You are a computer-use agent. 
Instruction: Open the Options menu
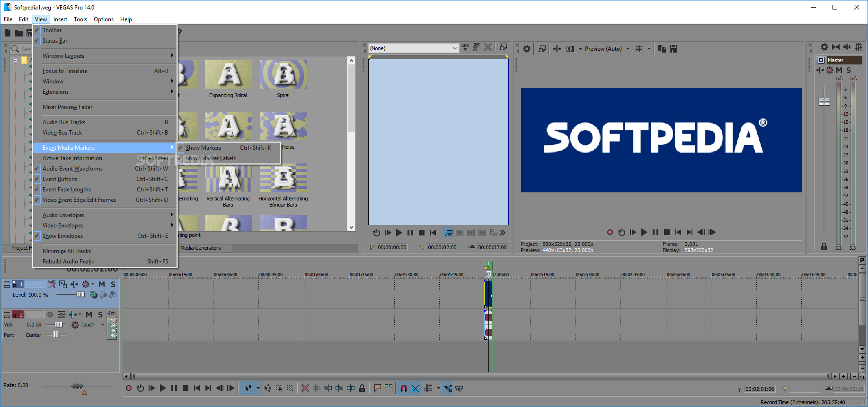(x=104, y=19)
